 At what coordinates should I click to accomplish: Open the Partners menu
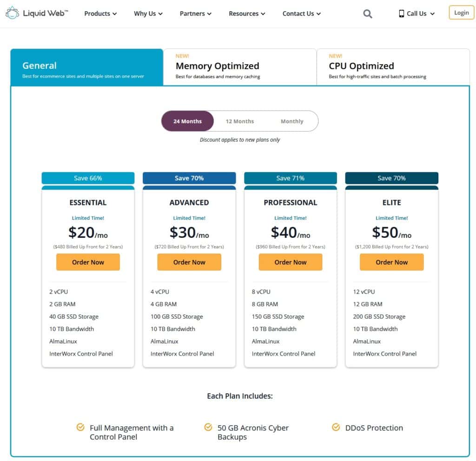(196, 13)
